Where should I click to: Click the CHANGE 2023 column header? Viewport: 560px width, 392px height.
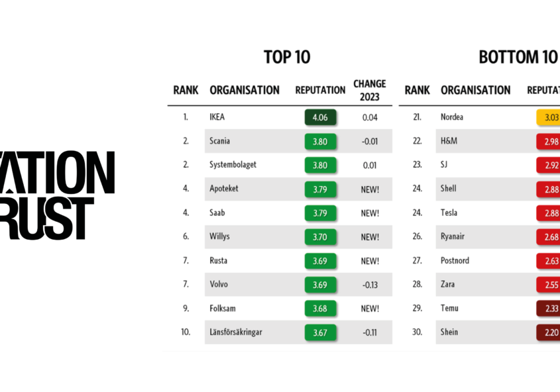369,90
